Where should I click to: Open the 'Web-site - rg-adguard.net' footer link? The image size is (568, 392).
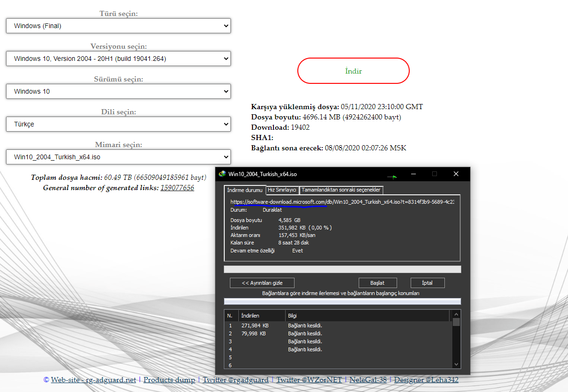click(94, 380)
